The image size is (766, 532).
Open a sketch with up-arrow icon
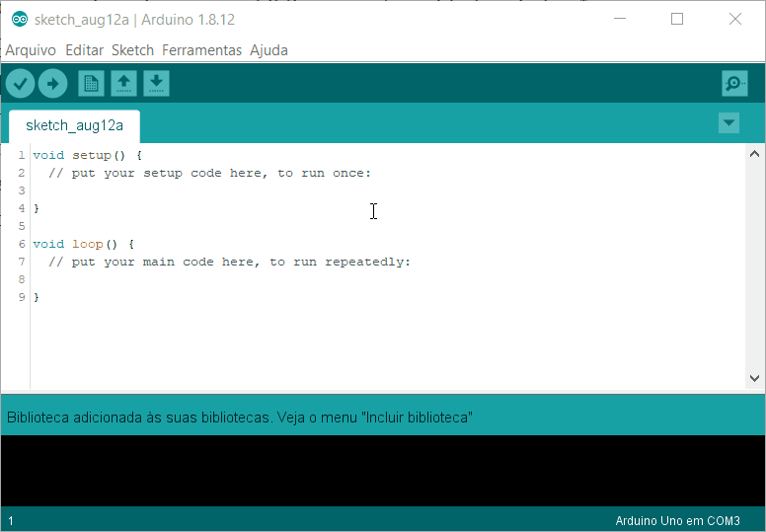[x=123, y=84]
